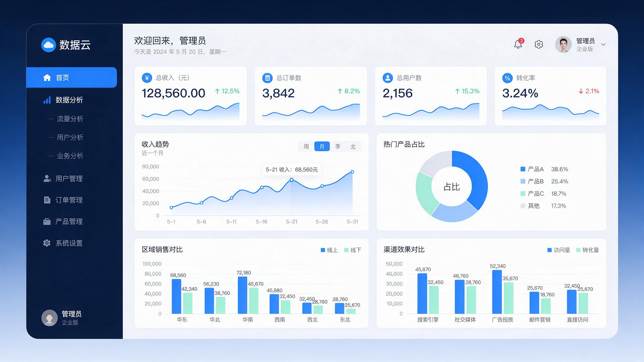Select the 周 time range option

click(x=306, y=146)
